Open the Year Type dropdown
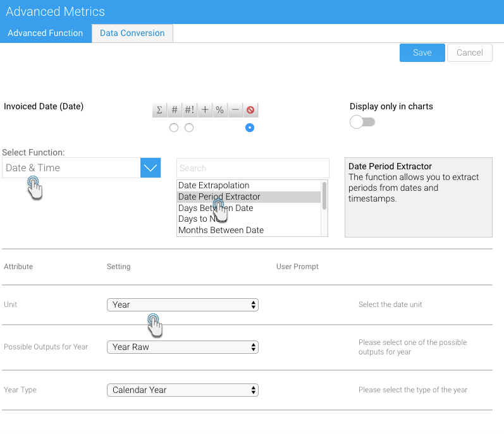 pyautogui.click(x=182, y=390)
